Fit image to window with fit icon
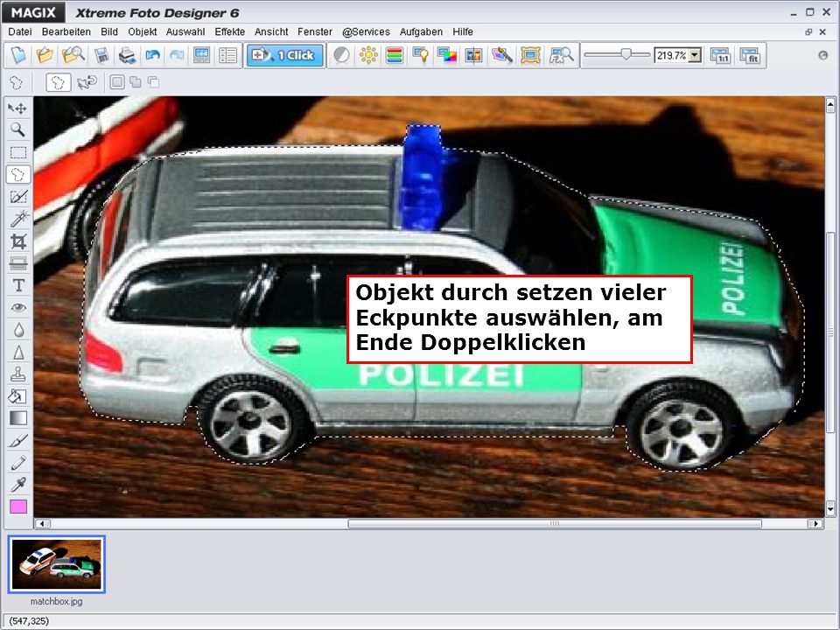Screen dimensions: 840x630 tap(750, 55)
